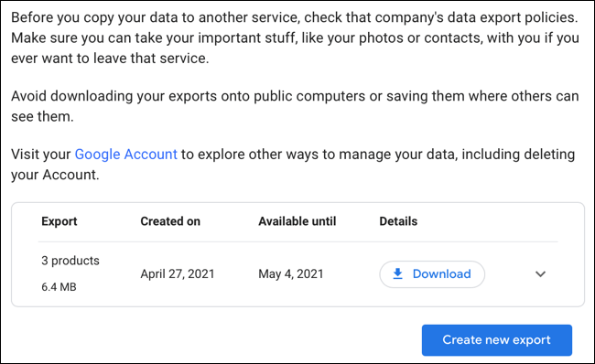Click the words your Account.
The height and width of the screenshot is (364, 595).
point(55,175)
